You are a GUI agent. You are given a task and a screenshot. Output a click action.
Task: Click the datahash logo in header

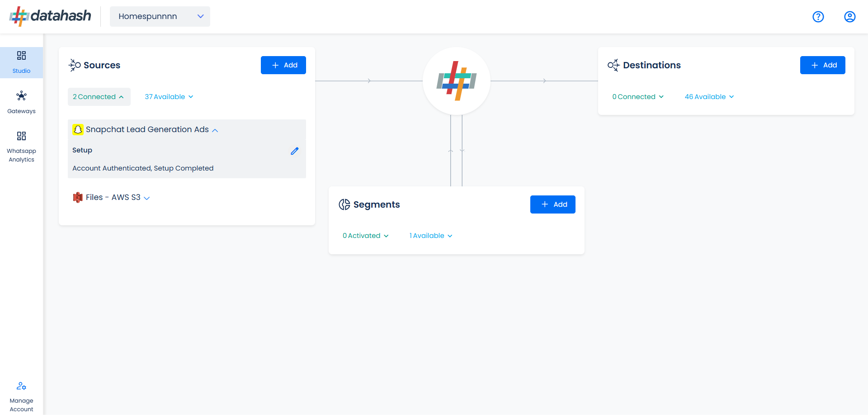pyautogui.click(x=50, y=16)
